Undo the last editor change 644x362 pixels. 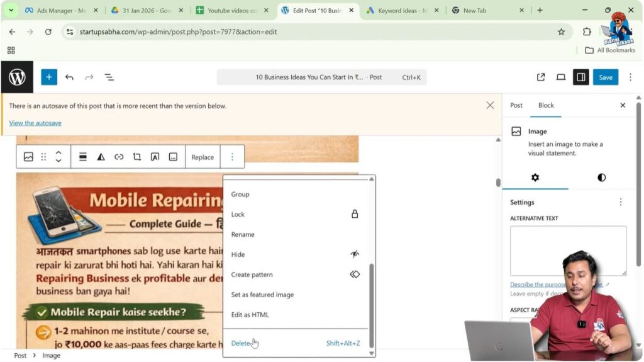(x=69, y=77)
